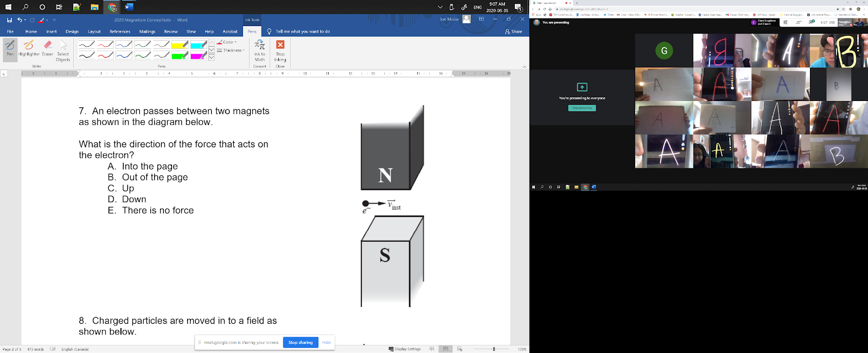Image resolution: width=868 pixels, height=353 pixels.
Task: Select the red pen in top row
Action: [106, 45]
